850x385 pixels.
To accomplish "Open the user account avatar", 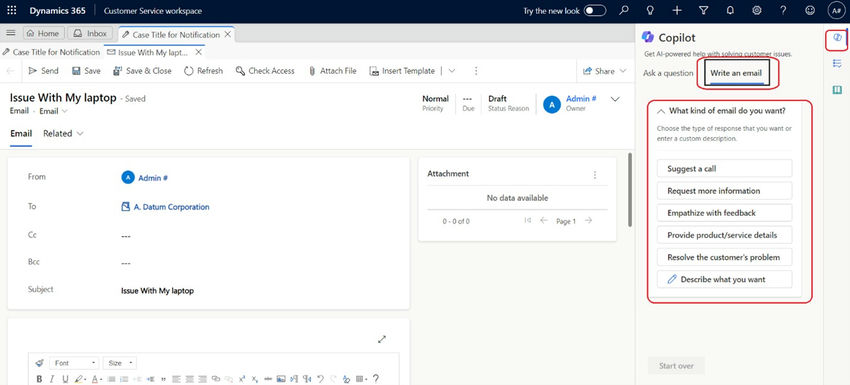I will click(x=836, y=11).
